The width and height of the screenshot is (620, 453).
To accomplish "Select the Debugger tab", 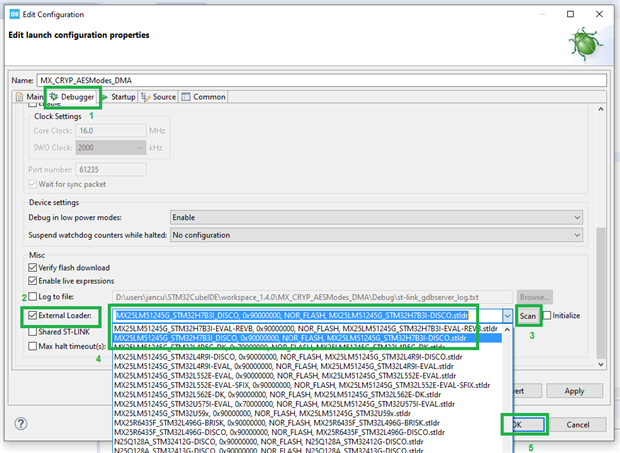I will [x=72, y=97].
